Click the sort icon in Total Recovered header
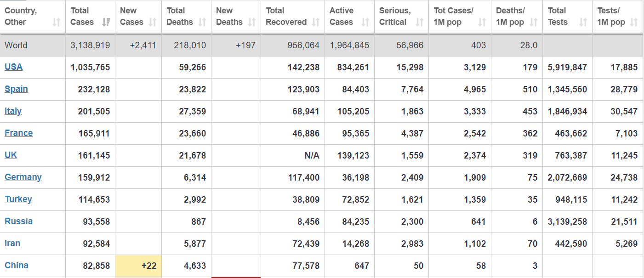The width and height of the screenshot is (644, 278). tap(316, 22)
